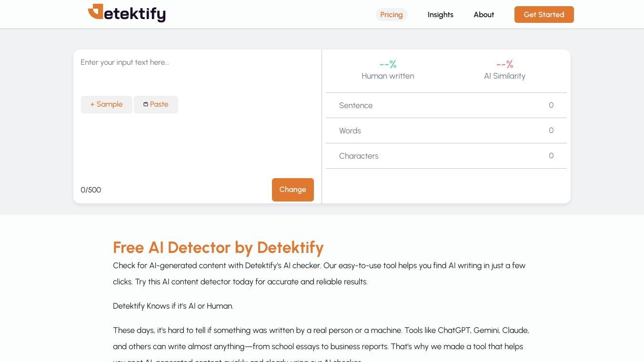
Task: Click the green Human written percentage
Action: [x=388, y=64]
